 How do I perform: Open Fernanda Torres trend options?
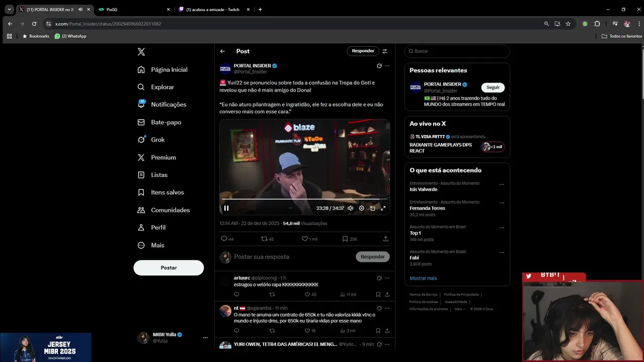(502, 203)
